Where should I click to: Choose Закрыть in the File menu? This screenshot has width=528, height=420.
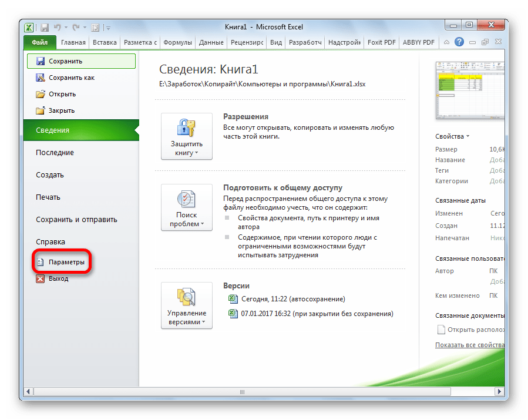81,110
